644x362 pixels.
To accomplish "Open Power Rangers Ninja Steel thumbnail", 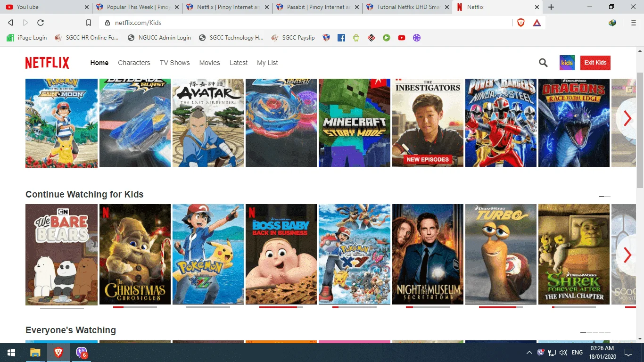I will [501, 123].
